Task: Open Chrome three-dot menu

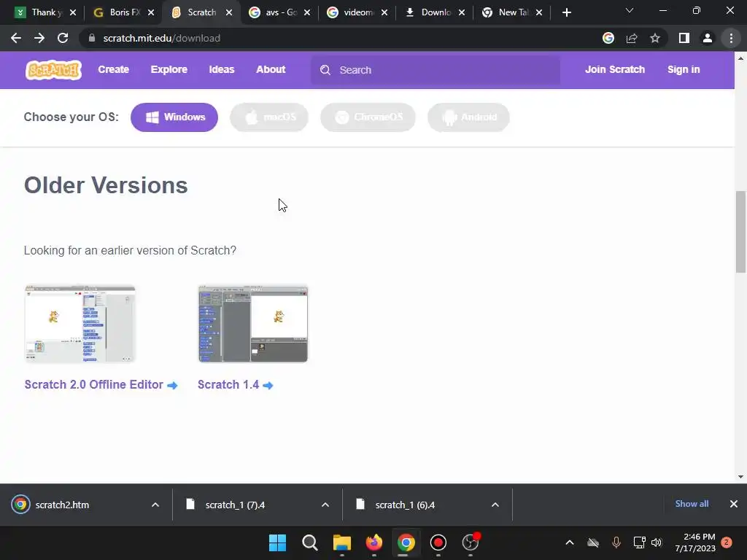Action: pos(731,38)
